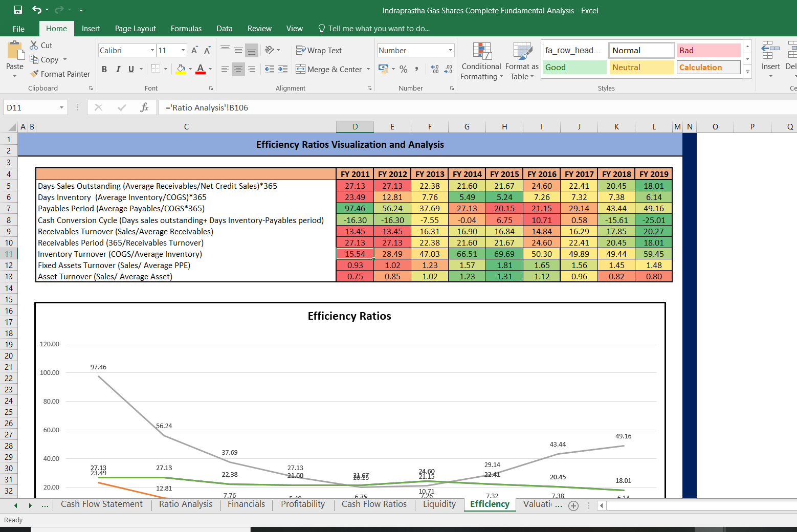Click the Cut scissors icon

(34, 45)
